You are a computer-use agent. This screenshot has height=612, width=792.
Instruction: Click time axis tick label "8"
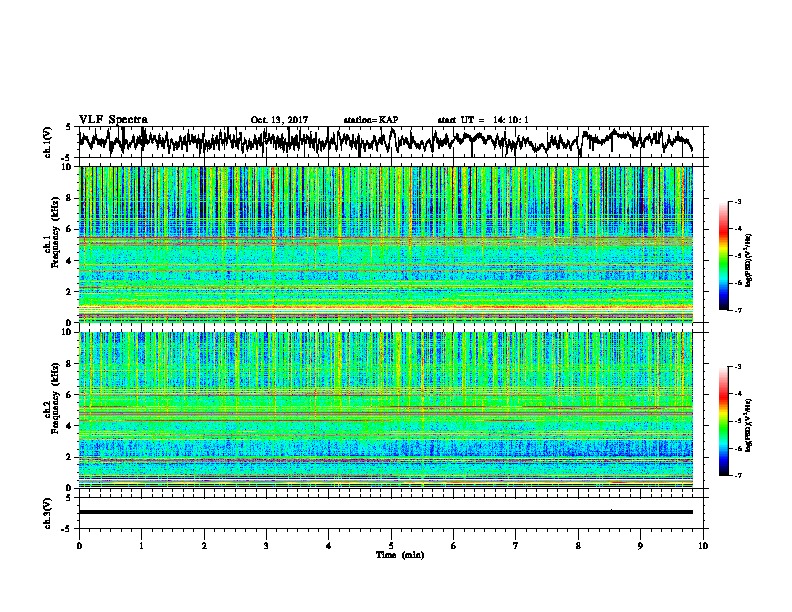(x=578, y=546)
